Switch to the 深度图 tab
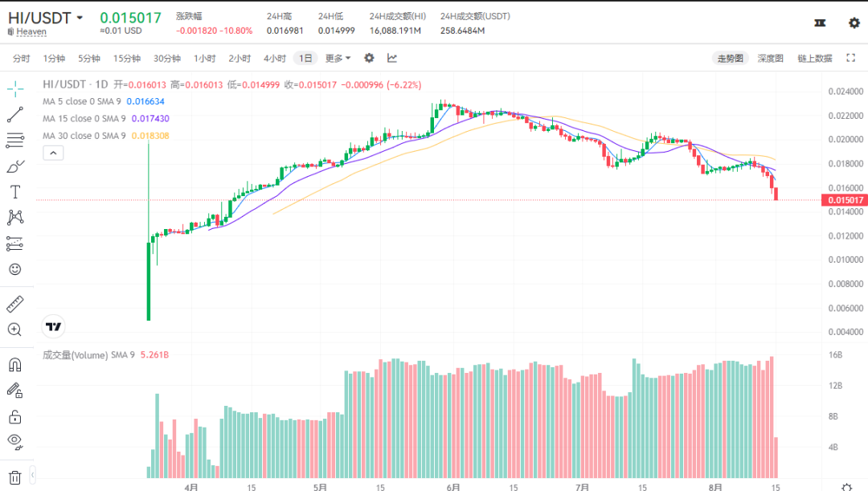The width and height of the screenshot is (868, 491). 770,58
